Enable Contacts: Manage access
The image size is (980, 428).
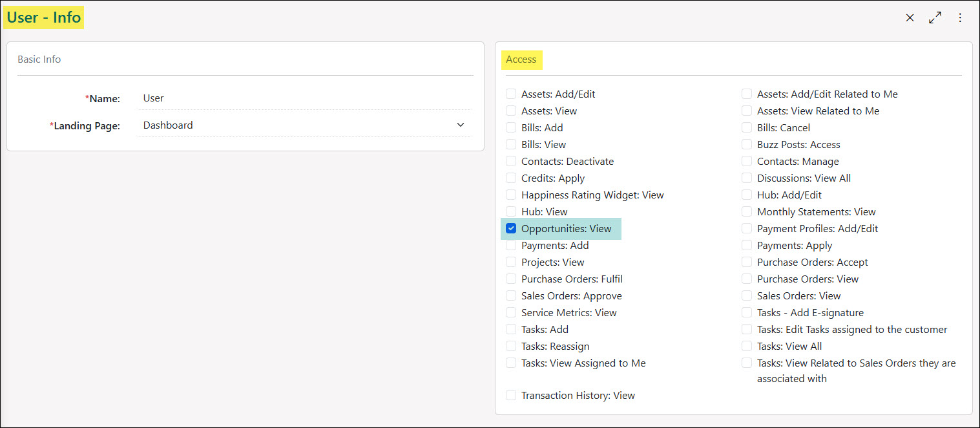click(747, 161)
